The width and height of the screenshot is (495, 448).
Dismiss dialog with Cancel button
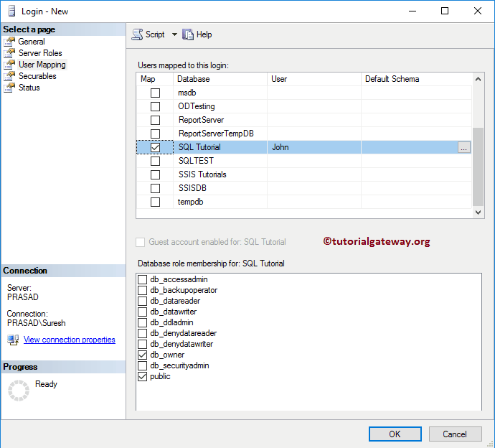pyautogui.click(x=455, y=434)
